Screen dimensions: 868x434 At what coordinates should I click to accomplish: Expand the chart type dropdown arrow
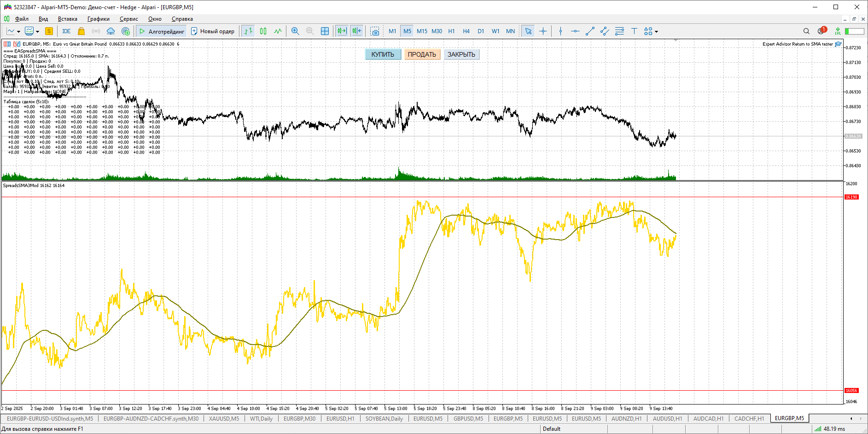click(18, 32)
